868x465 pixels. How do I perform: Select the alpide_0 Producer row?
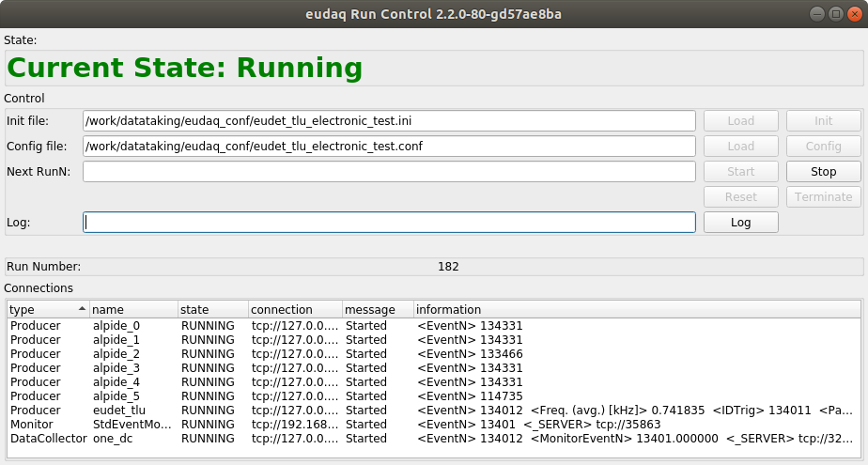point(116,326)
